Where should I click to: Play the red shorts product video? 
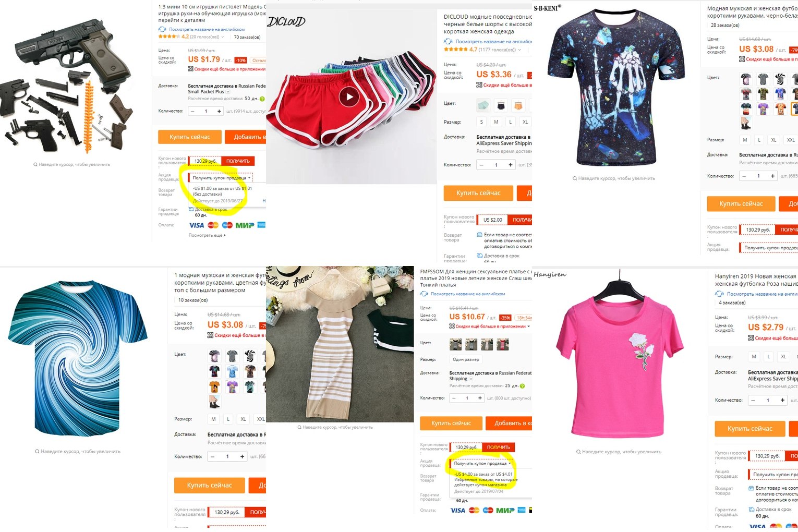(x=349, y=96)
